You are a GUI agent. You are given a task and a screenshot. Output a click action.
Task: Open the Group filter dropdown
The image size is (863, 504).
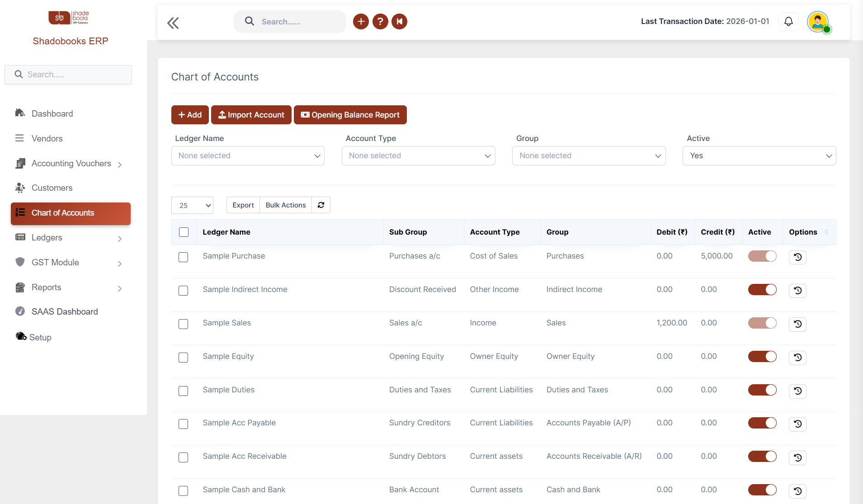[x=589, y=155]
